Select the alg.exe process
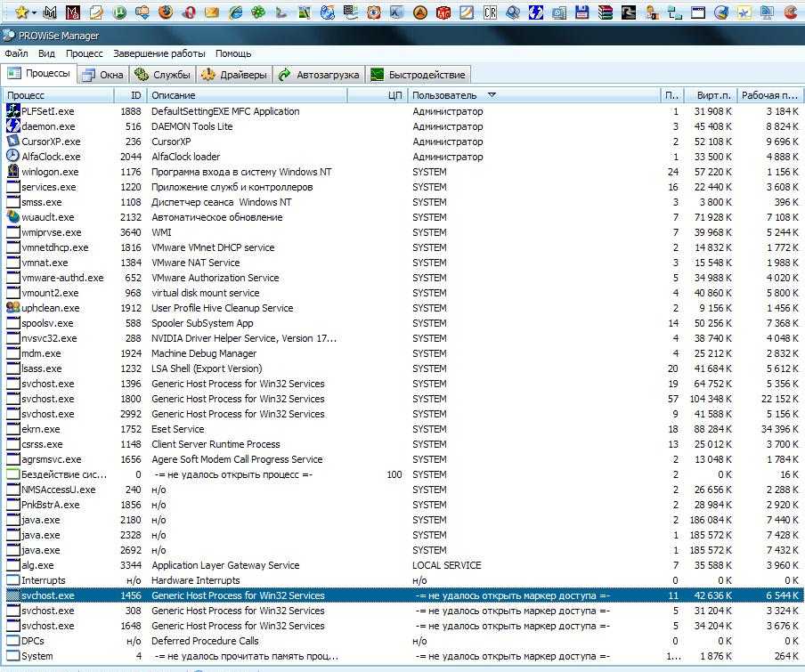805x672 pixels. [x=402, y=565]
